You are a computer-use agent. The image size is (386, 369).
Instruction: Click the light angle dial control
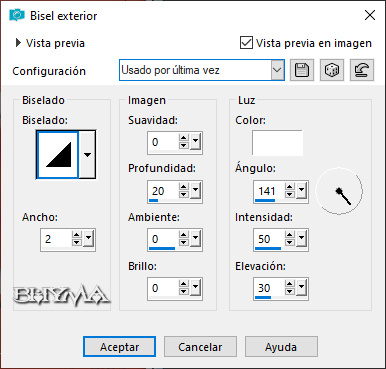click(x=339, y=191)
